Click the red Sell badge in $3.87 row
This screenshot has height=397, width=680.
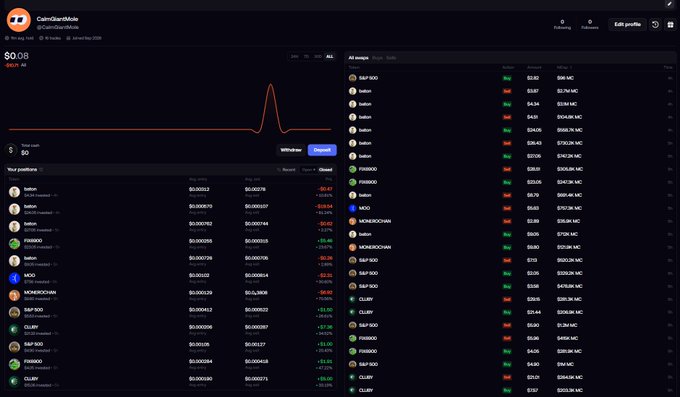pyautogui.click(x=507, y=91)
